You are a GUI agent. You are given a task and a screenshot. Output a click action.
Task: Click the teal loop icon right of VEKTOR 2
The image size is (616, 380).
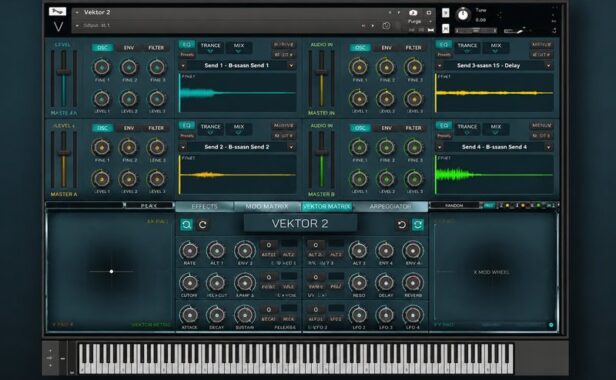(418, 225)
